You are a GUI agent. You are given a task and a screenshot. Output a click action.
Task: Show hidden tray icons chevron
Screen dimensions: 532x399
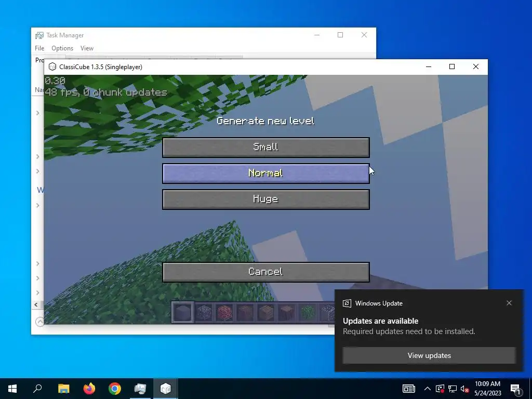[428, 389]
